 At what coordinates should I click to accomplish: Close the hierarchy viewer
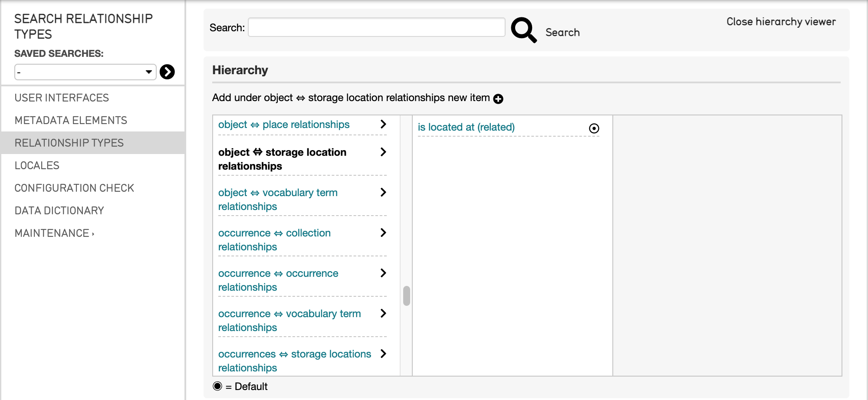(x=781, y=22)
